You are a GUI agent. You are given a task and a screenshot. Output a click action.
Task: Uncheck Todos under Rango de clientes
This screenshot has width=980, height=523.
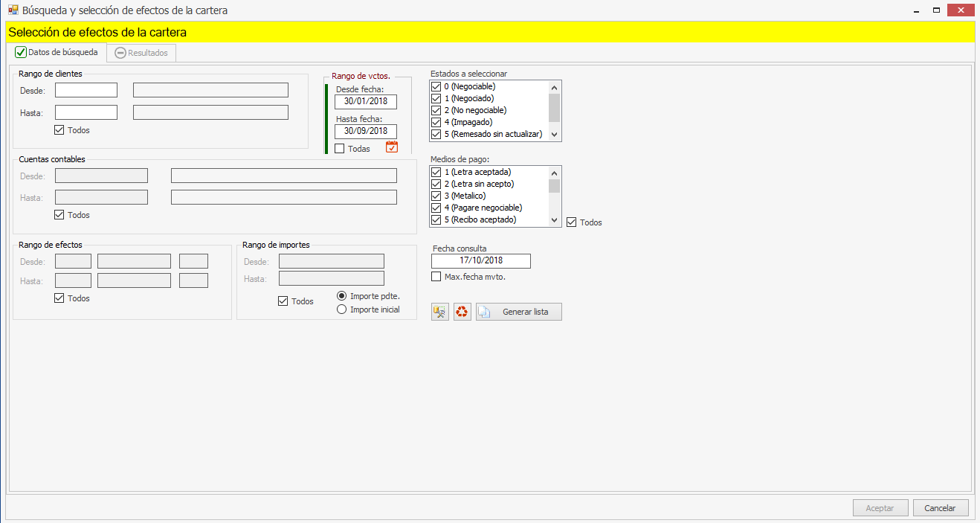(x=59, y=130)
